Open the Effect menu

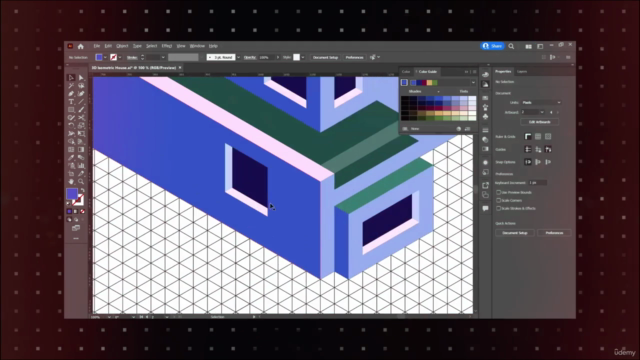tap(167, 46)
